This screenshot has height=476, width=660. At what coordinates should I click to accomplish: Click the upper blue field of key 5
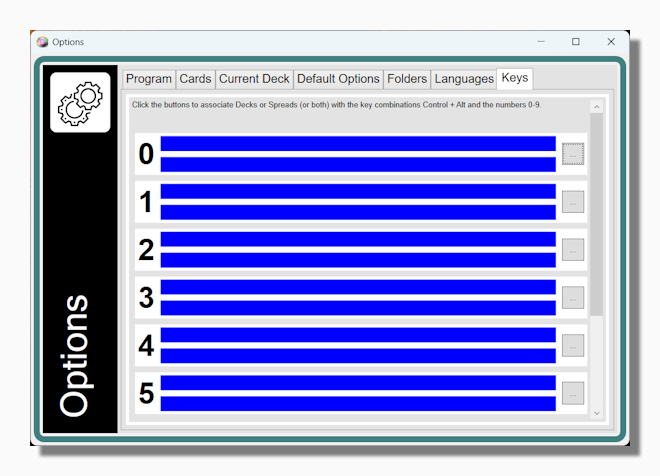coord(358,383)
